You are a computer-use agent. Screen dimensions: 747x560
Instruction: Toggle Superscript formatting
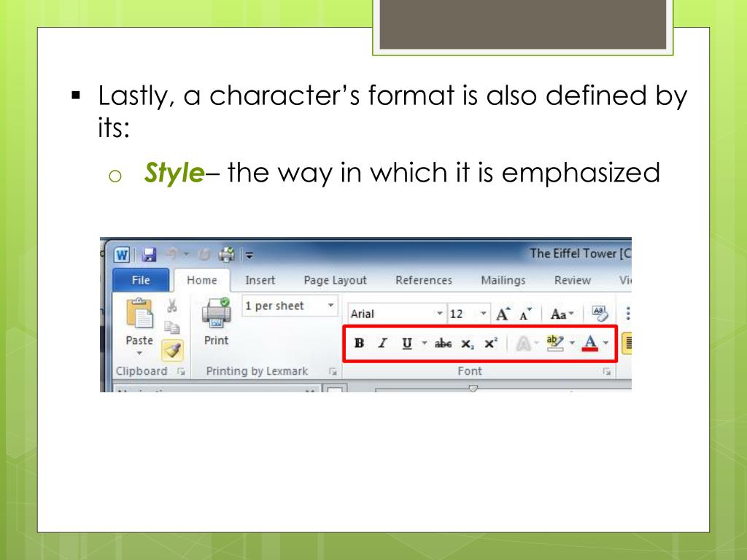point(491,343)
